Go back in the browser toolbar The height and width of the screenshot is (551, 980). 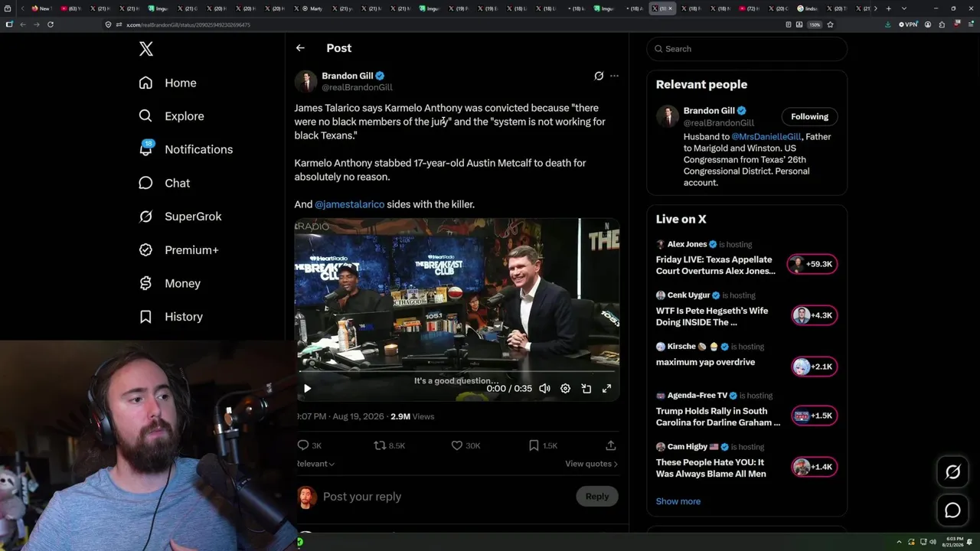click(23, 24)
